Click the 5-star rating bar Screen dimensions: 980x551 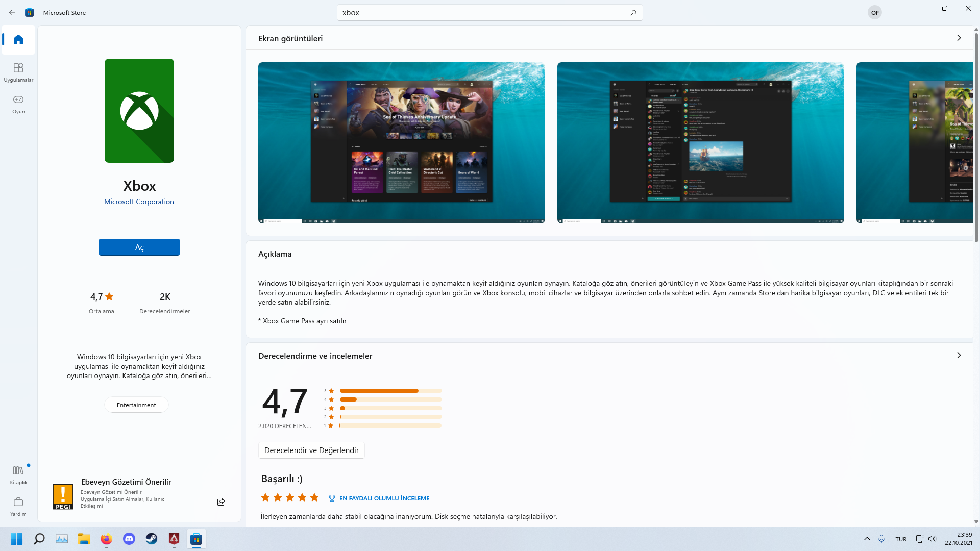coord(390,391)
